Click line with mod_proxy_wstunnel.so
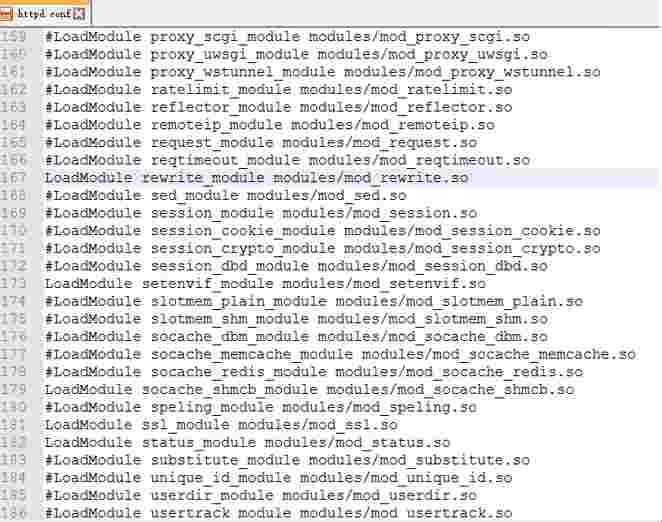Screen dimensions: 662x522 [323, 72]
